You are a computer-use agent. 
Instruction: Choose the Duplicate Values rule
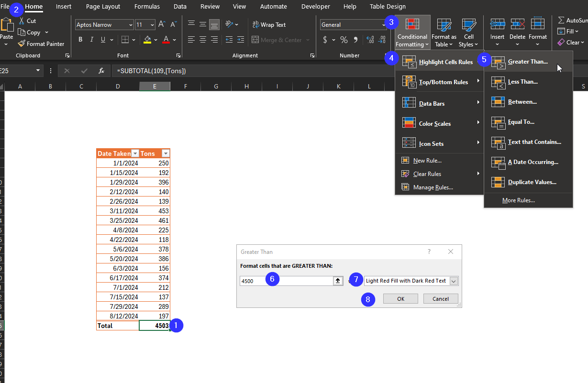point(532,182)
